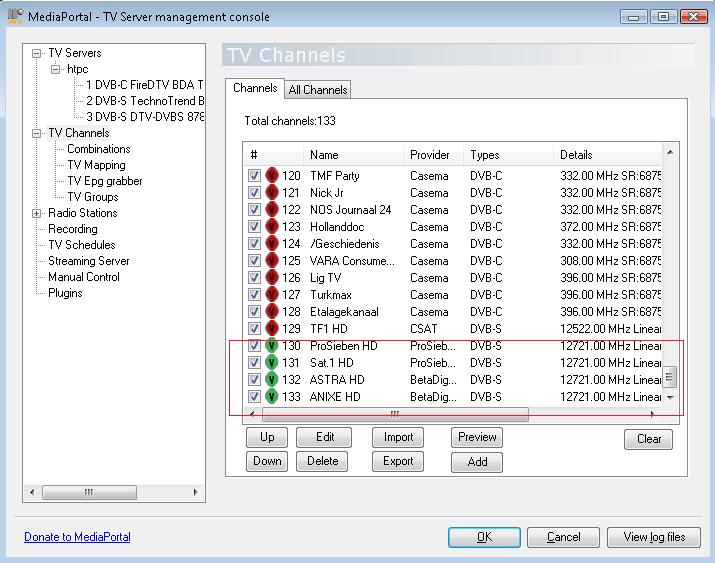The height and width of the screenshot is (563, 715).
Task: Toggle the Sat.1 HD checkbox
Action: [x=254, y=363]
